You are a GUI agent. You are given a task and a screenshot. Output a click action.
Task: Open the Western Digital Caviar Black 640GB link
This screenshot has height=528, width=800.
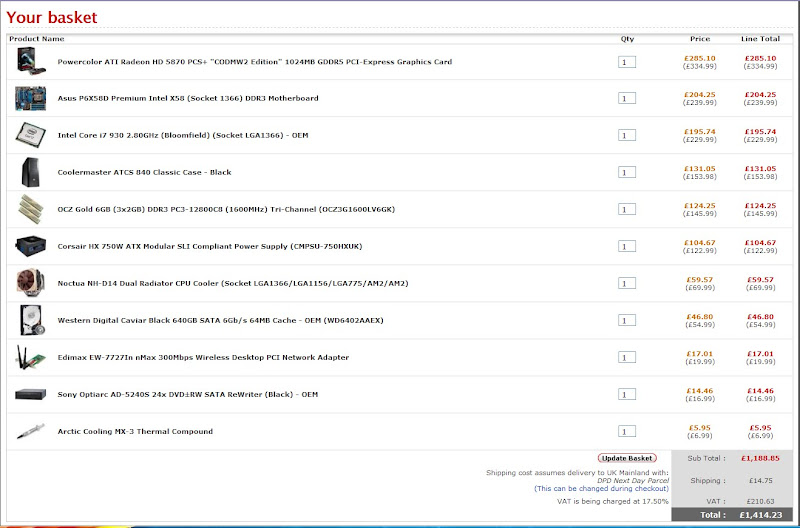[x=220, y=320]
